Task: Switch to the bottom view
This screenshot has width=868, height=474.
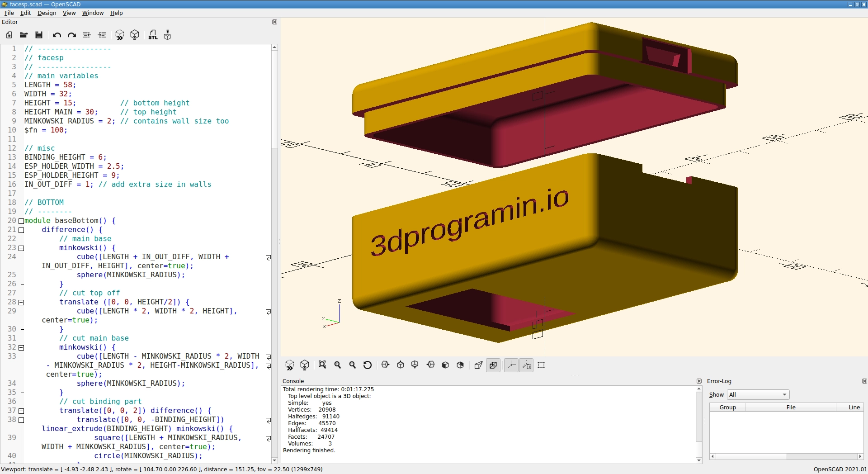Action: tap(415, 365)
